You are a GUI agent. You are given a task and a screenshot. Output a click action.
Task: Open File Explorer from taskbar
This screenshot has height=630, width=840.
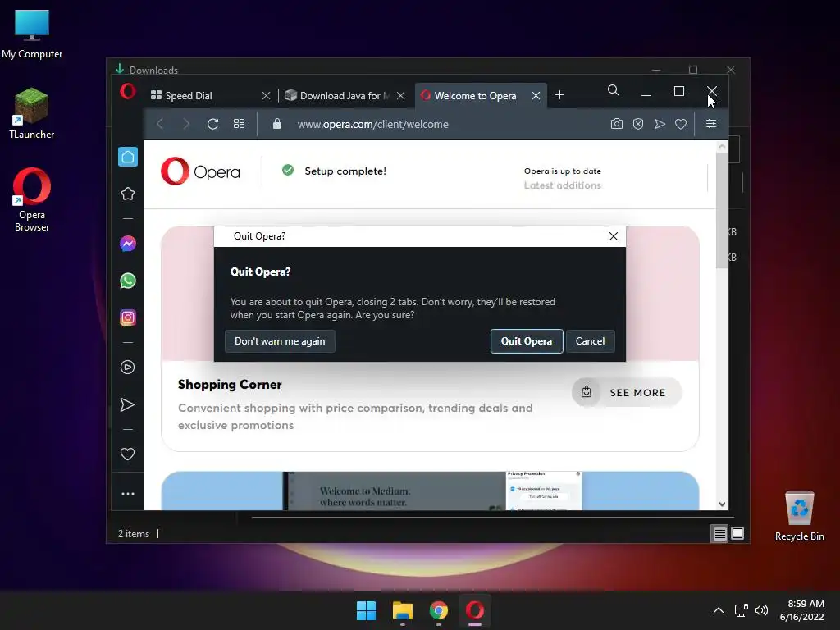coord(402,610)
